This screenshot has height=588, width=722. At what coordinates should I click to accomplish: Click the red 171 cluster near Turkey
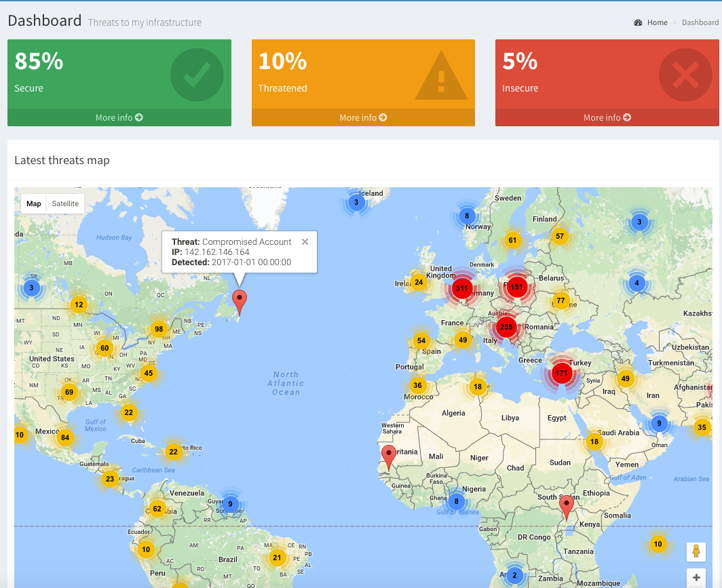[x=561, y=373]
